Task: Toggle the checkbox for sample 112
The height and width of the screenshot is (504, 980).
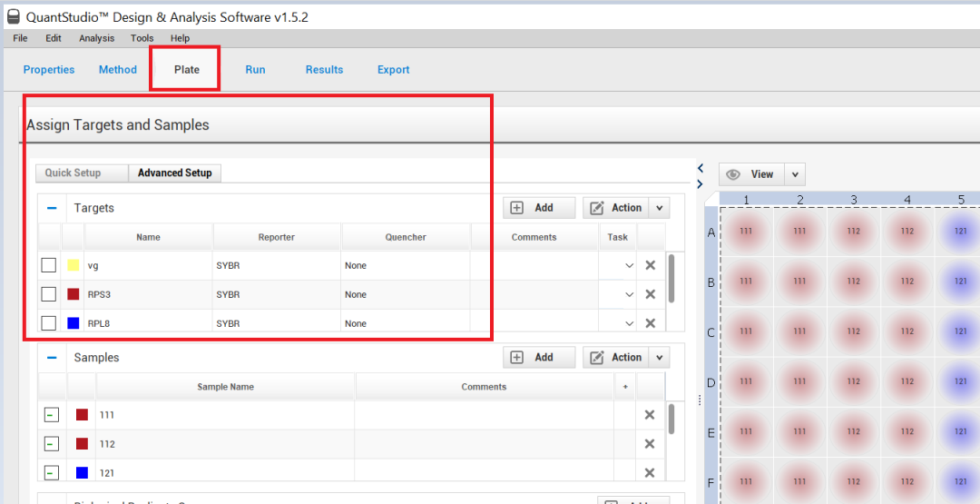Action: [x=51, y=444]
